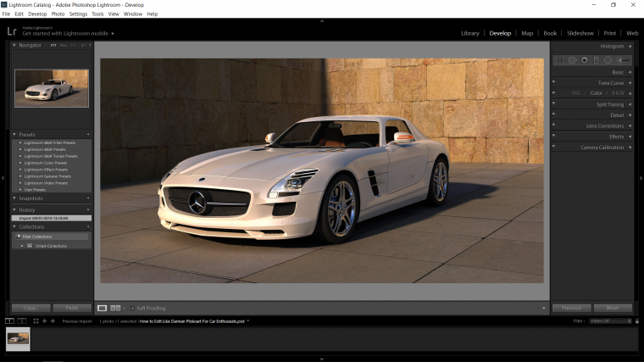Click the Reset button
644x362 pixels.
(x=613, y=308)
